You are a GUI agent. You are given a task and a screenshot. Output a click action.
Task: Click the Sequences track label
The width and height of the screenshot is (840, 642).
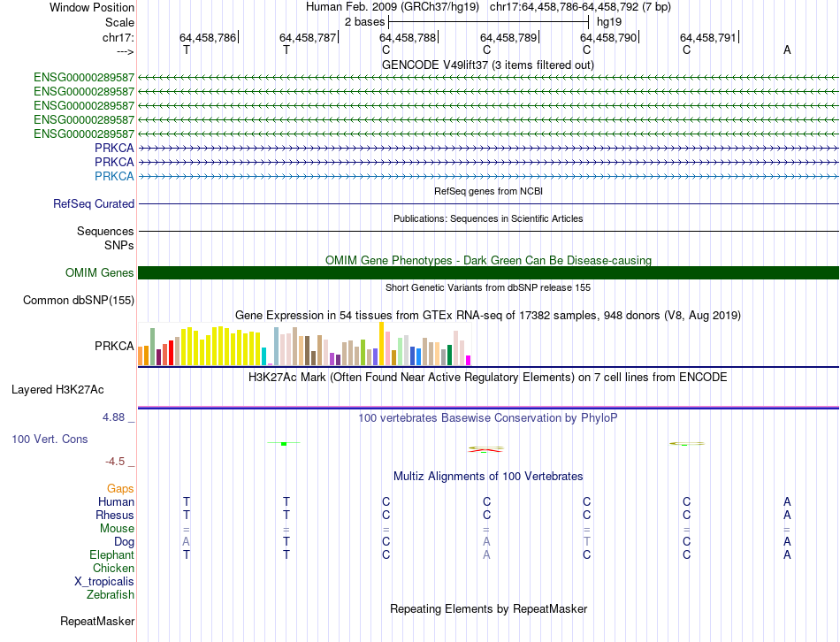point(105,231)
